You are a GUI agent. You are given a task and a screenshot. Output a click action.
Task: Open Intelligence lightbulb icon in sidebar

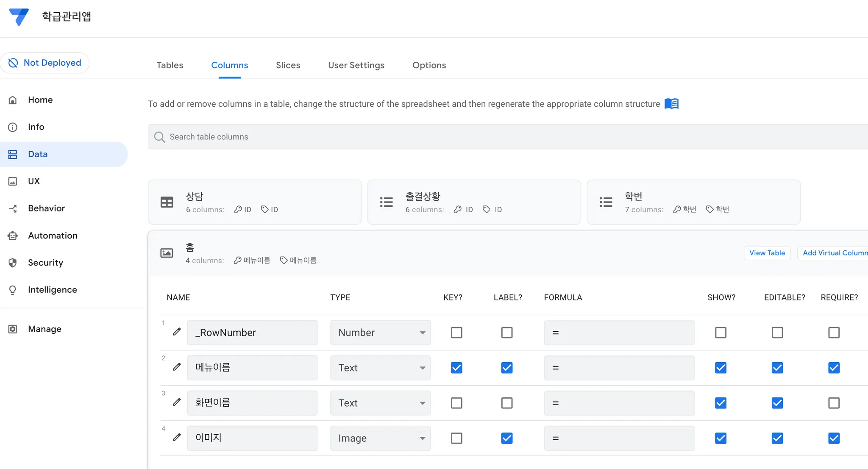[13, 290]
